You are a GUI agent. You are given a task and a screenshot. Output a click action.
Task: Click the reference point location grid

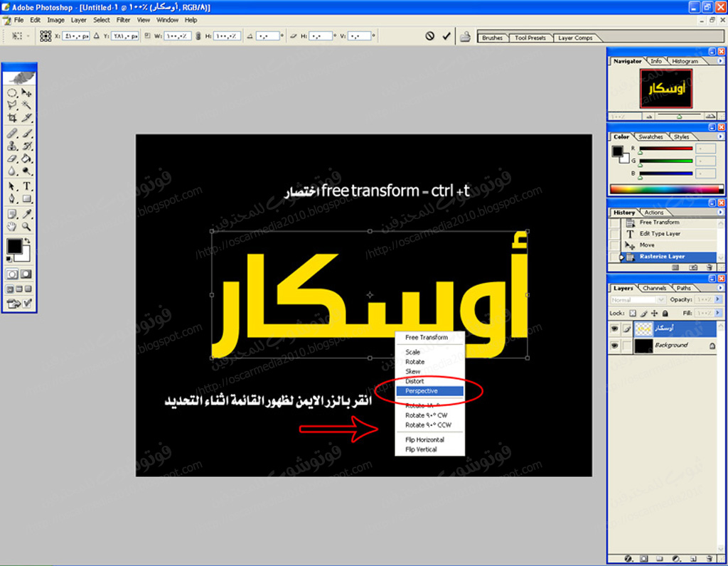coord(45,36)
